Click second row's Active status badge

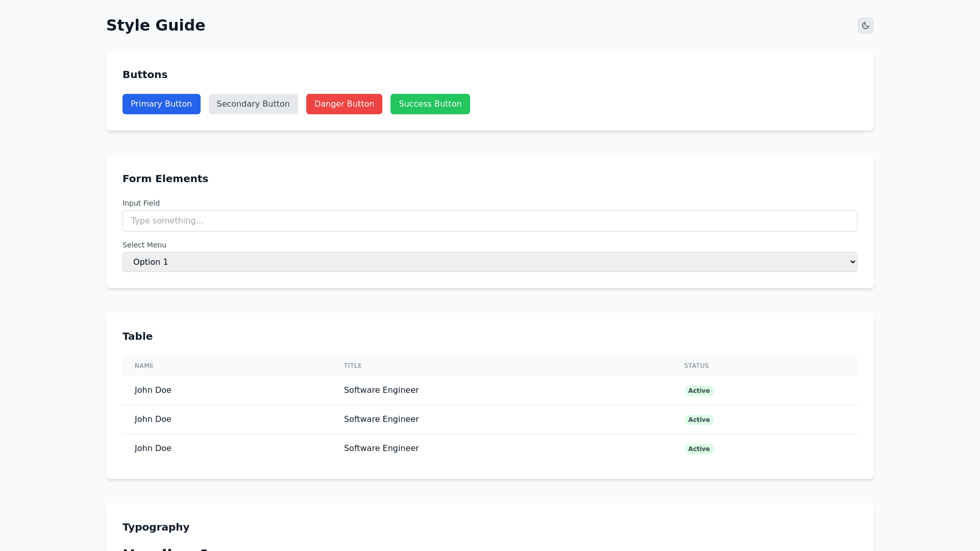click(x=699, y=420)
